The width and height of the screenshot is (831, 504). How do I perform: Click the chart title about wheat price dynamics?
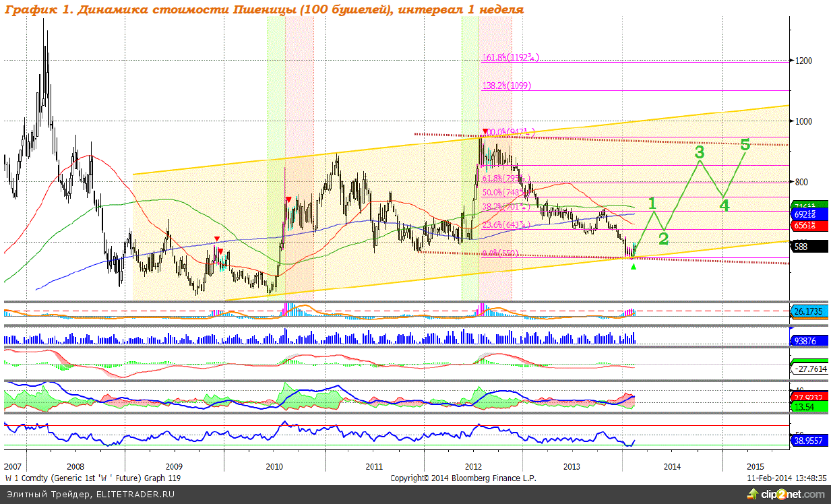[x=264, y=9]
